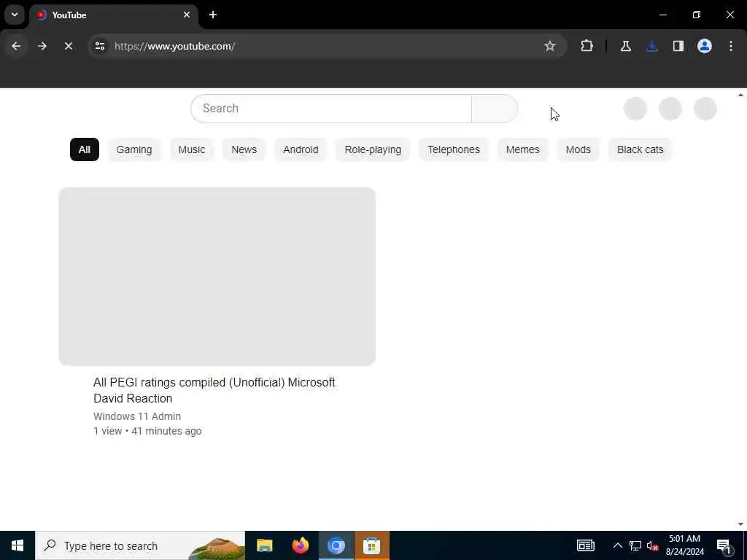Launch Firefox from taskbar
This screenshot has width=747, height=560.
[300, 545]
